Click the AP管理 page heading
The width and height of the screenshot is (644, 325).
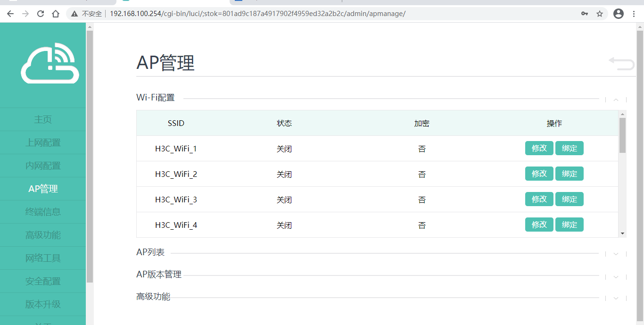click(165, 62)
